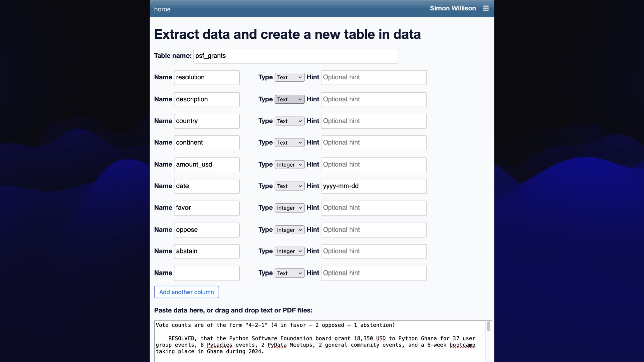The height and width of the screenshot is (362, 644).
Task: Click the Hint field for resolution column
Action: pos(374,77)
